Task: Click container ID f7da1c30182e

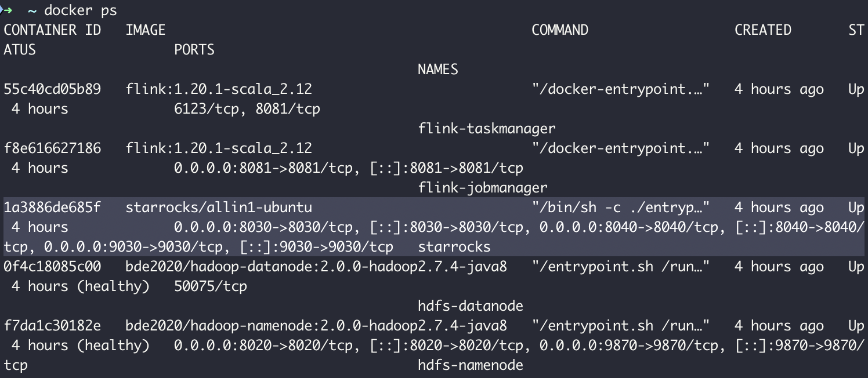Action: [52, 325]
